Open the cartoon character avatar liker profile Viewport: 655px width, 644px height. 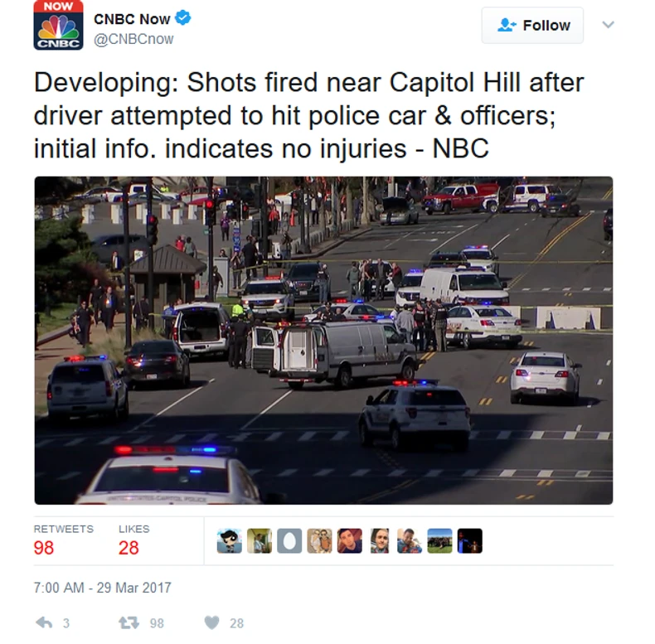[230, 541]
